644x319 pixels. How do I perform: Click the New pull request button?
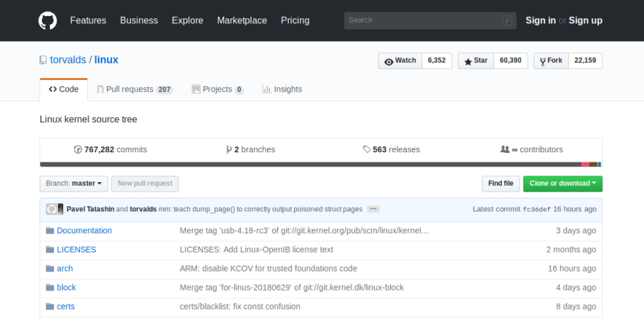(x=145, y=184)
